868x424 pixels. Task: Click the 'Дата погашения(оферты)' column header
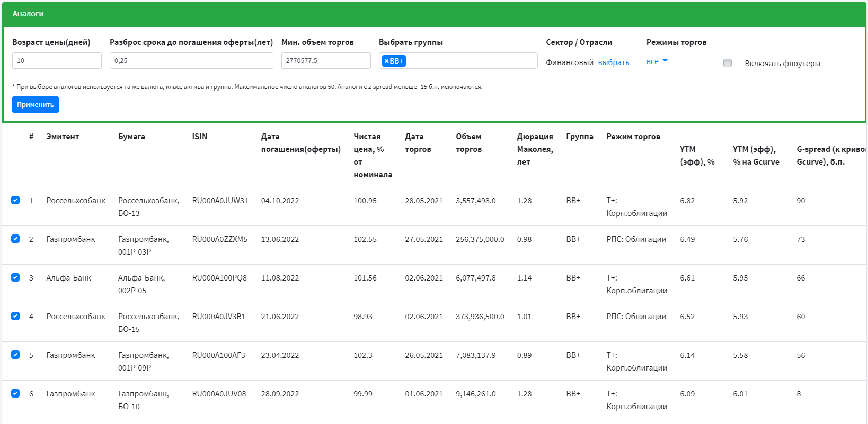click(300, 143)
